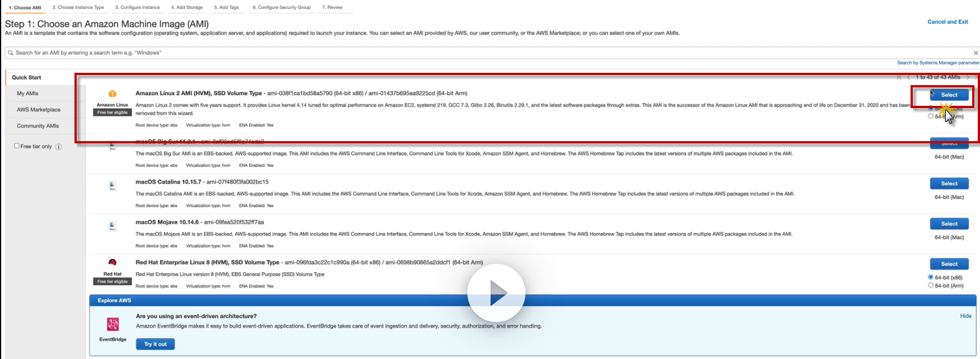Click the 64-bit (Mac) label for Catalina
This screenshot has width=980, height=359.
[949, 197]
